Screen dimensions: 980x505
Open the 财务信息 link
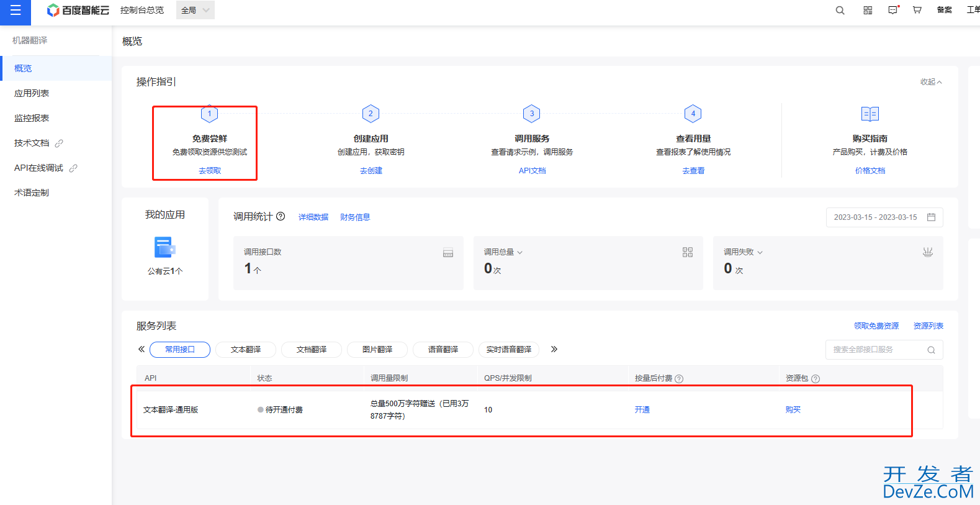(x=355, y=217)
